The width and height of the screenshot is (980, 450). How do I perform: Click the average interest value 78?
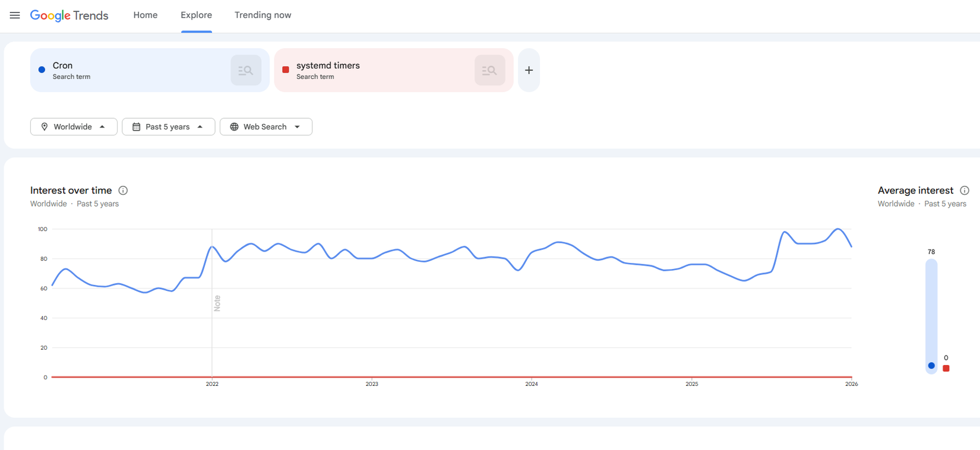(x=931, y=252)
